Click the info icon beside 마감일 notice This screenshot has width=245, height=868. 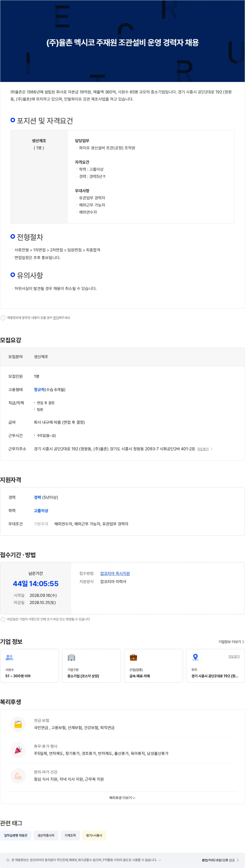click(3, 619)
